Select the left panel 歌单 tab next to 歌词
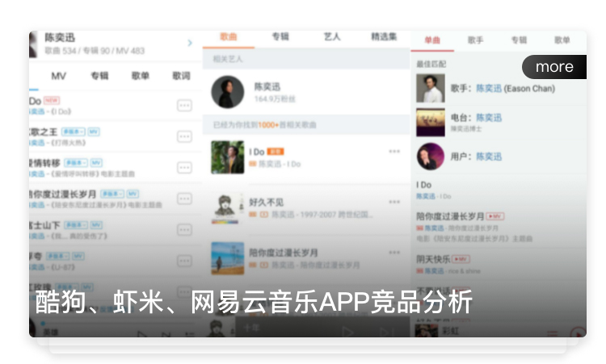The height and width of the screenshot is (364, 606). (x=141, y=76)
